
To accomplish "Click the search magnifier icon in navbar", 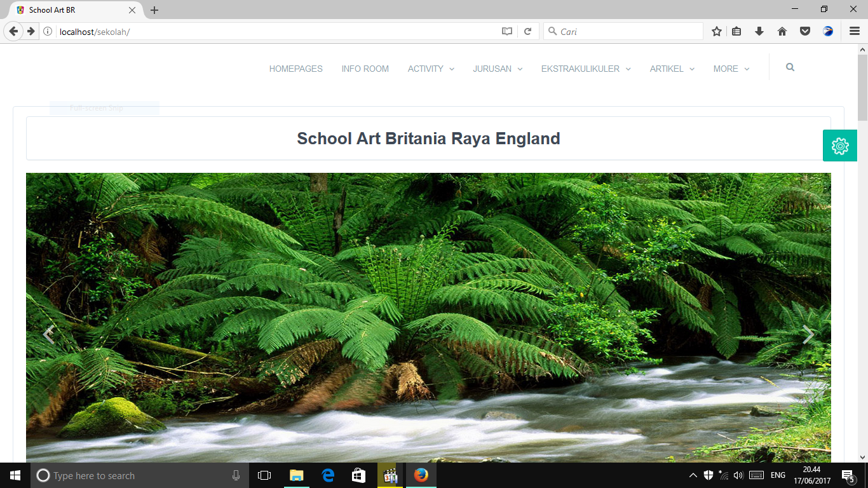I will click(790, 67).
